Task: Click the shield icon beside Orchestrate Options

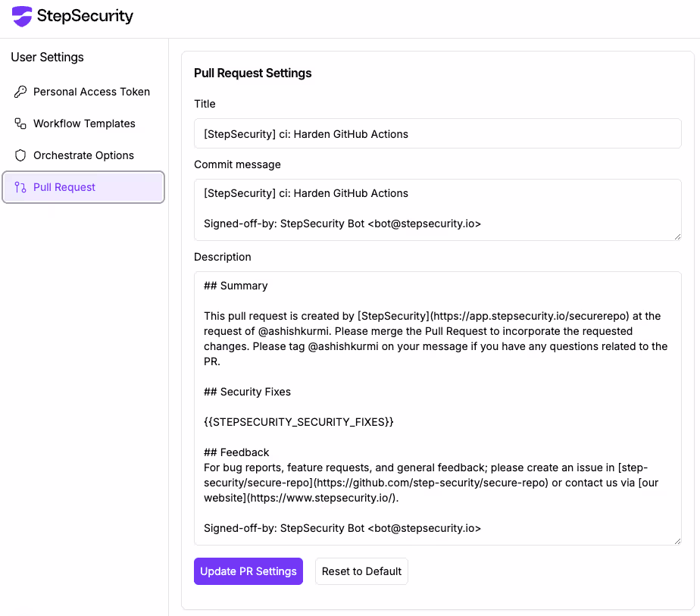Action: (x=20, y=155)
